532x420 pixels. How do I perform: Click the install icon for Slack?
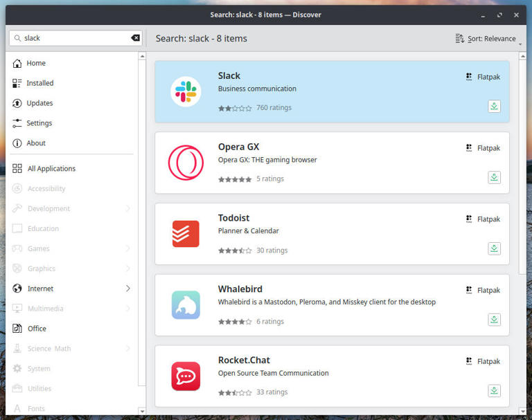pyautogui.click(x=494, y=107)
